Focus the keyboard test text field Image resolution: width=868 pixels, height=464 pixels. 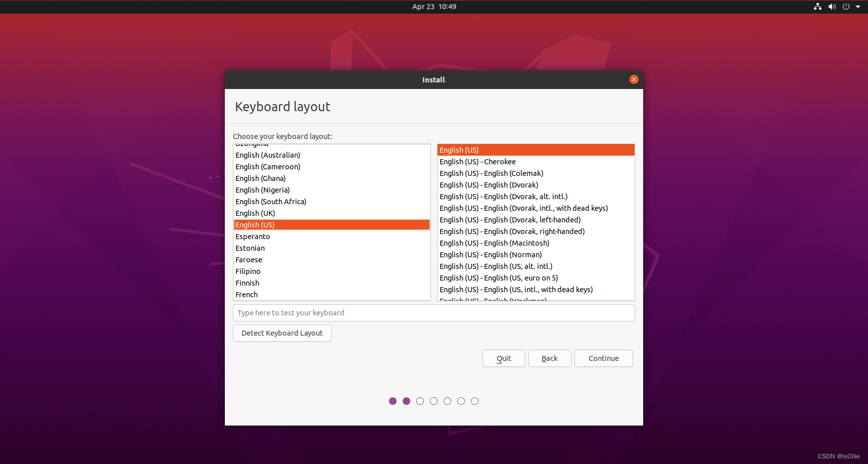tap(434, 313)
